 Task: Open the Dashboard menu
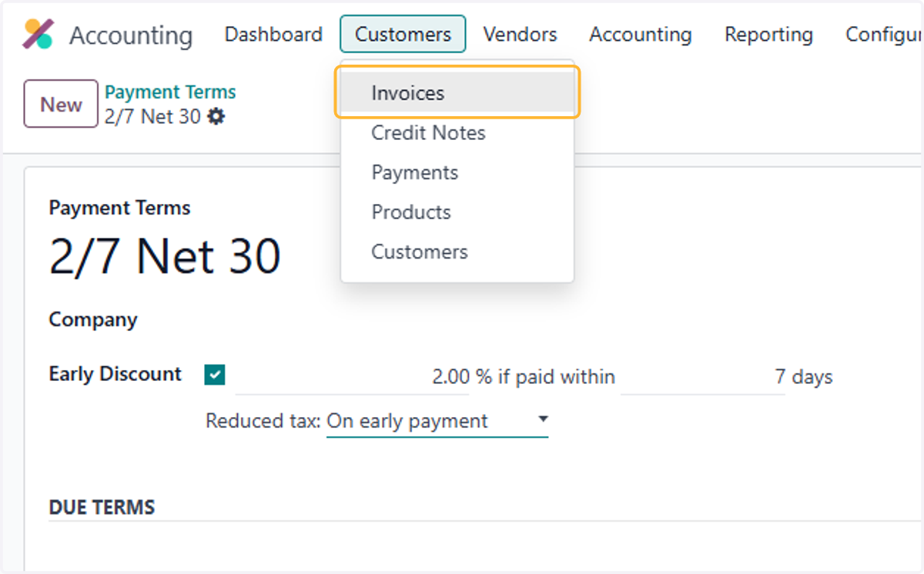click(x=273, y=35)
